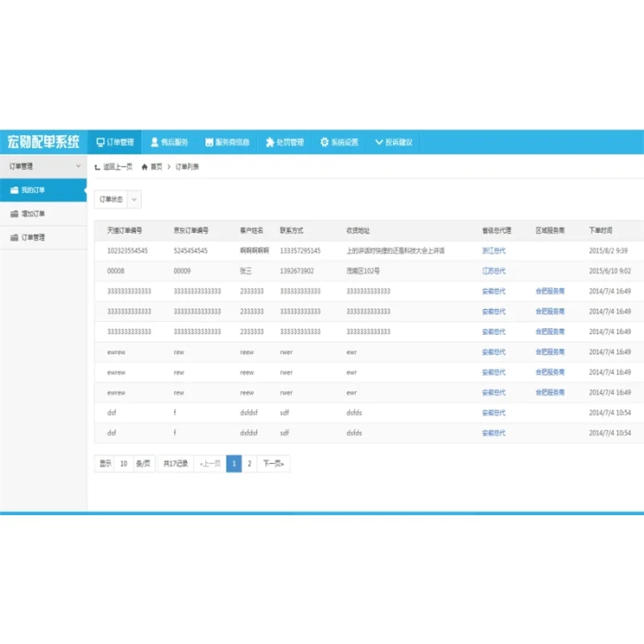The image size is (644, 644).
Task: Click the 联系方式 column header
Action: click(x=291, y=230)
